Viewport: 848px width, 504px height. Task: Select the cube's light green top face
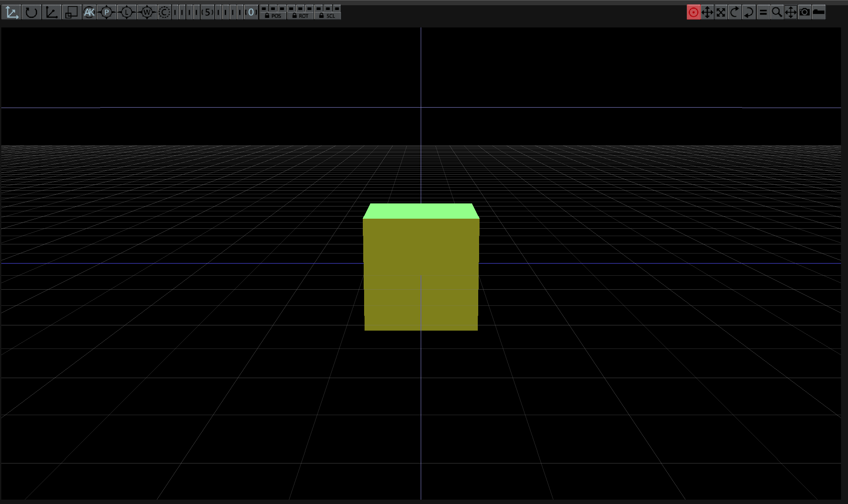pos(421,211)
